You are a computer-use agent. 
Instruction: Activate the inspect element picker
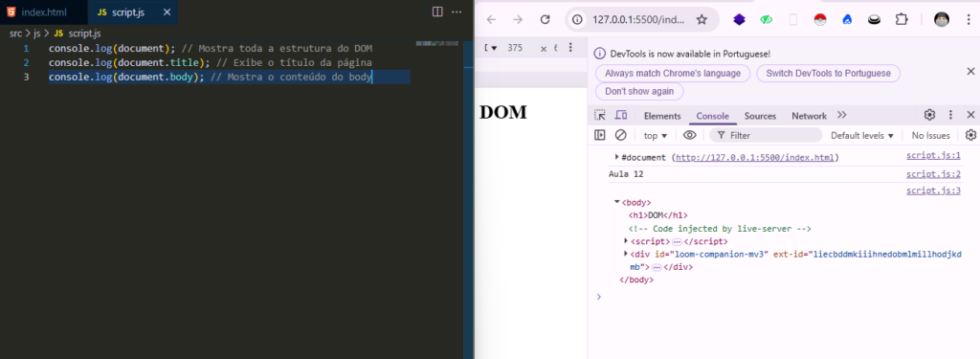600,115
